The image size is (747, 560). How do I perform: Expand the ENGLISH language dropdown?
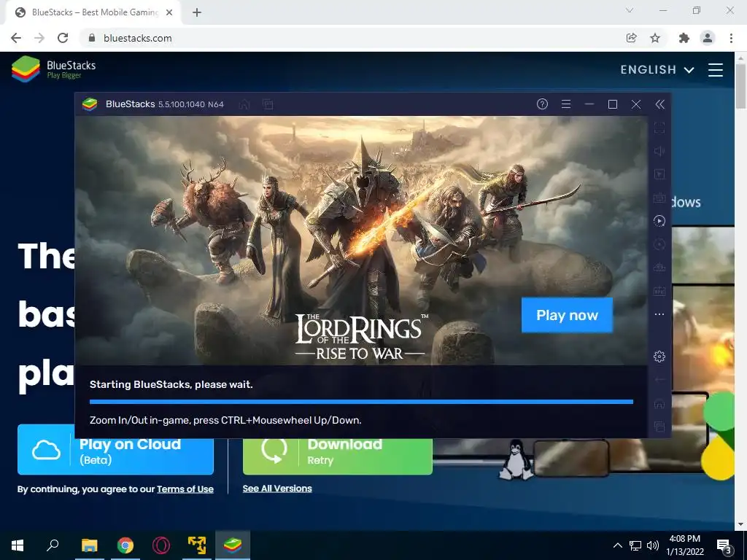(x=657, y=69)
